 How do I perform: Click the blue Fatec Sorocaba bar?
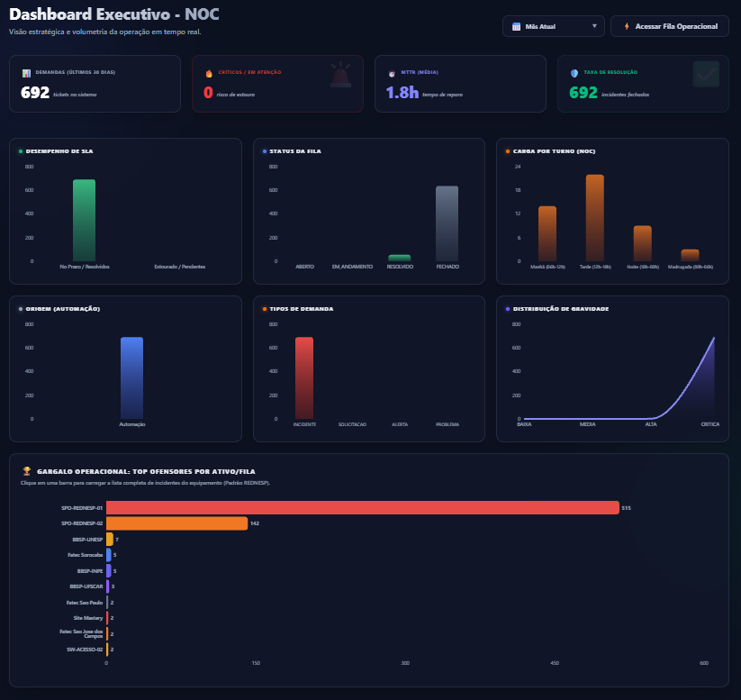coord(109,555)
